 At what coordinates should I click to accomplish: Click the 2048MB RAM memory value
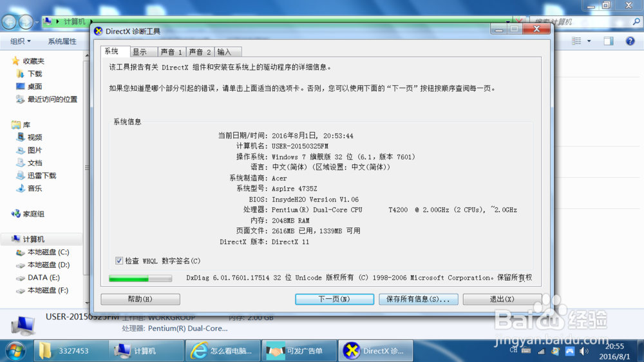pyautogui.click(x=290, y=221)
